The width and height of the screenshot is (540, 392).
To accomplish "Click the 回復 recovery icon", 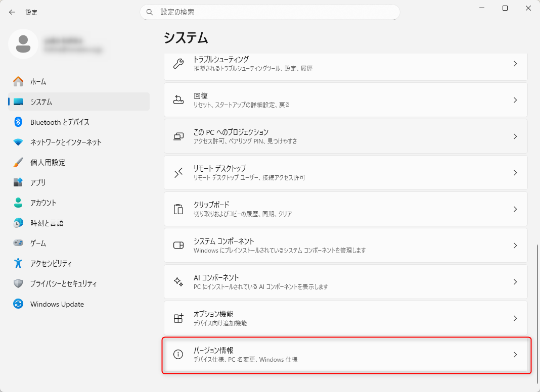I will [178, 100].
